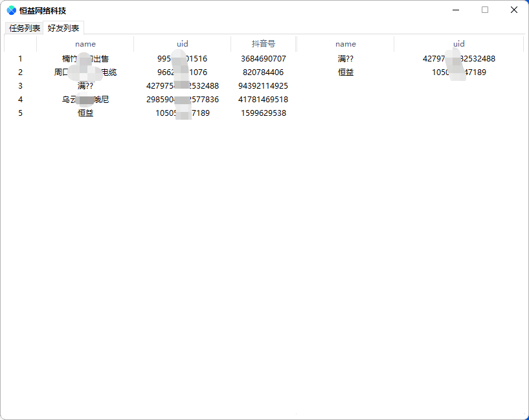Click 恒益 name in left table
Image resolution: width=529 pixels, height=420 pixels.
[85, 113]
